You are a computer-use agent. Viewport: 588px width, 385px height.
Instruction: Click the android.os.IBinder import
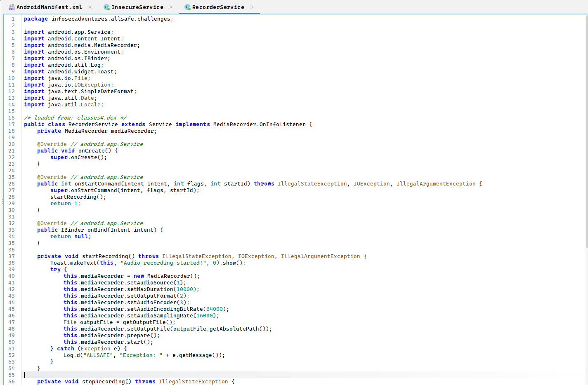click(77, 59)
